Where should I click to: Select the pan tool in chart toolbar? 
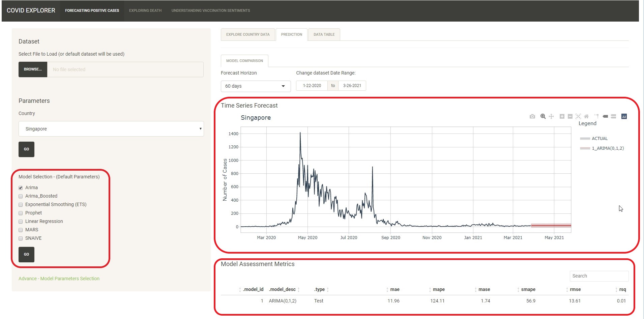click(551, 116)
